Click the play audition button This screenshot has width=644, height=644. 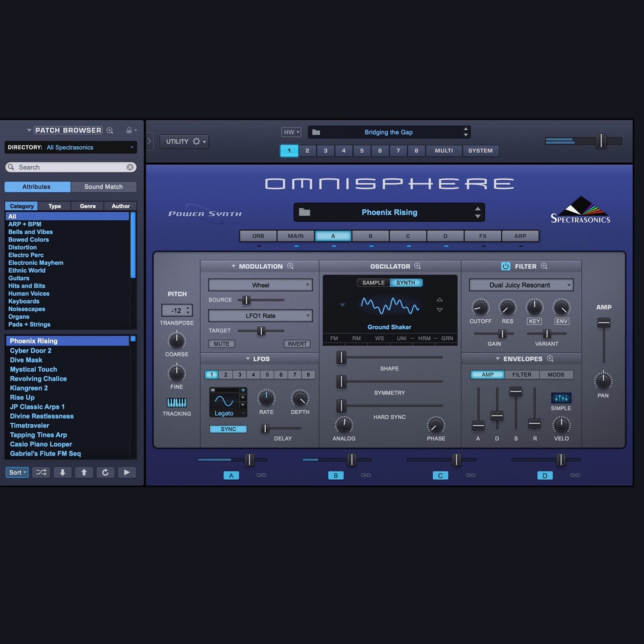point(127,472)
